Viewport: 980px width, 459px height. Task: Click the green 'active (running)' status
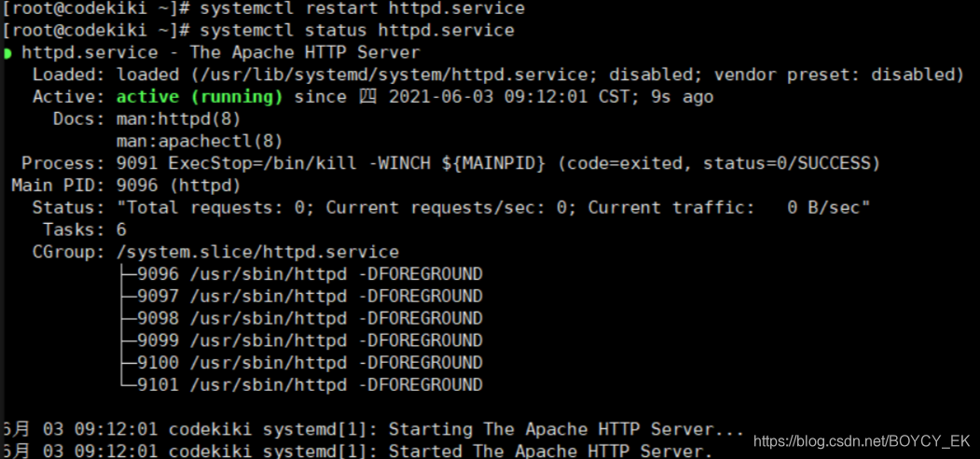click(x=200, y=97)
